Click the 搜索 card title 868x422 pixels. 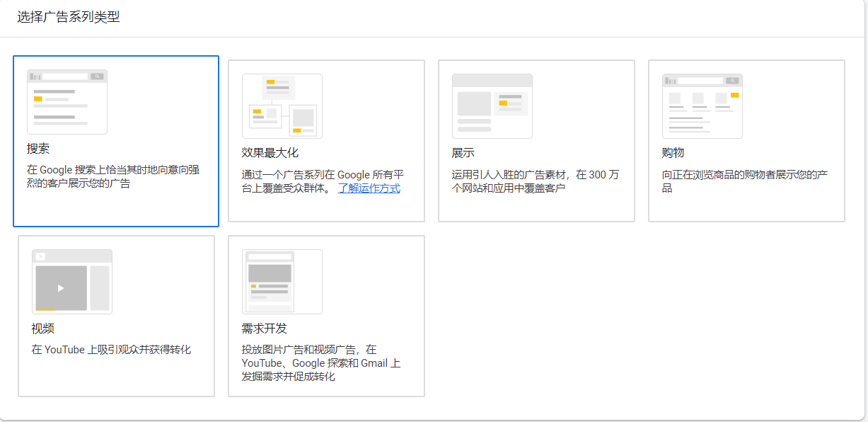click(38, 149)
